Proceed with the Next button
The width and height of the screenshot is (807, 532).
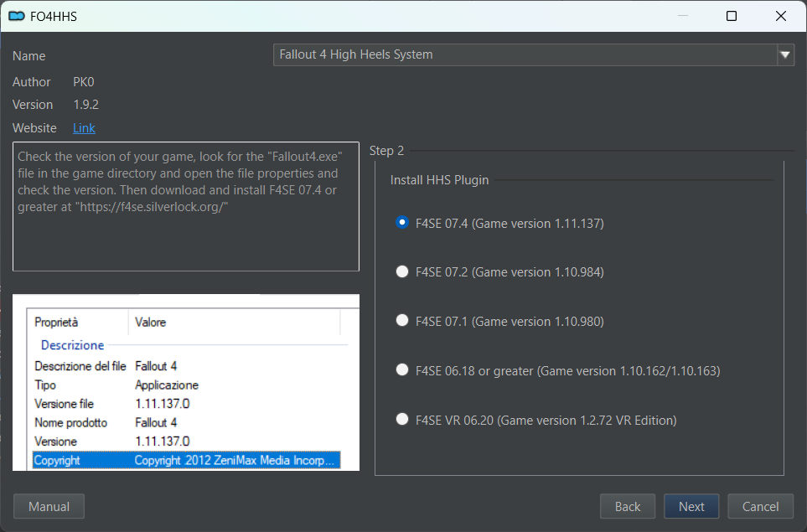pyautogui.click(x=691, y=506)
